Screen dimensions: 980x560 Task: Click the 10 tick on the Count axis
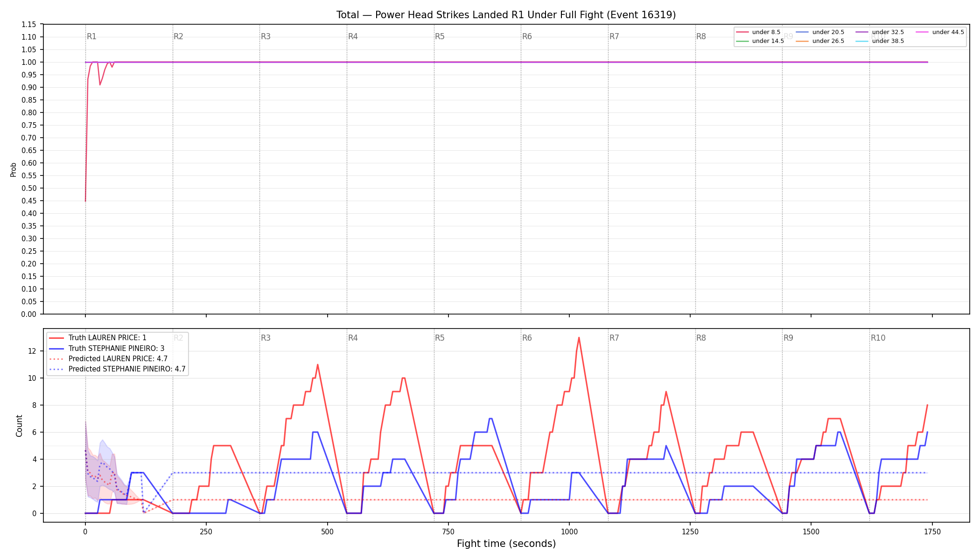tap(33, 378)
